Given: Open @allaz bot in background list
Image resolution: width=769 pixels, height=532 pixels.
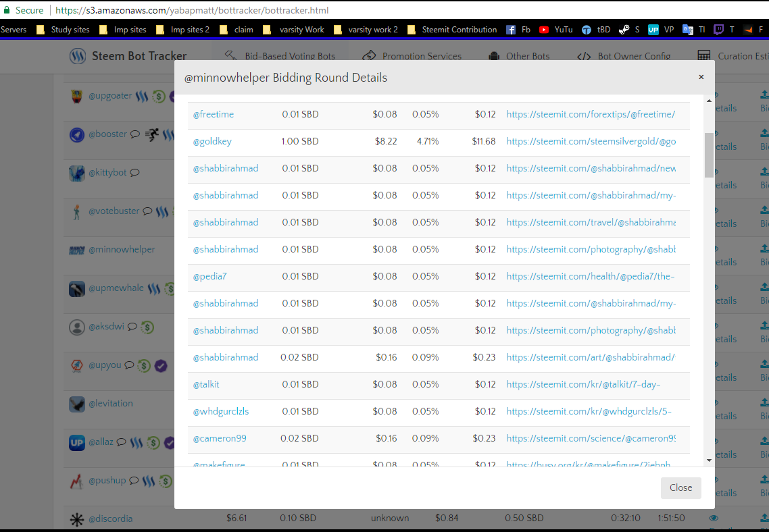Looking at the screenshot, I should 101,442.
